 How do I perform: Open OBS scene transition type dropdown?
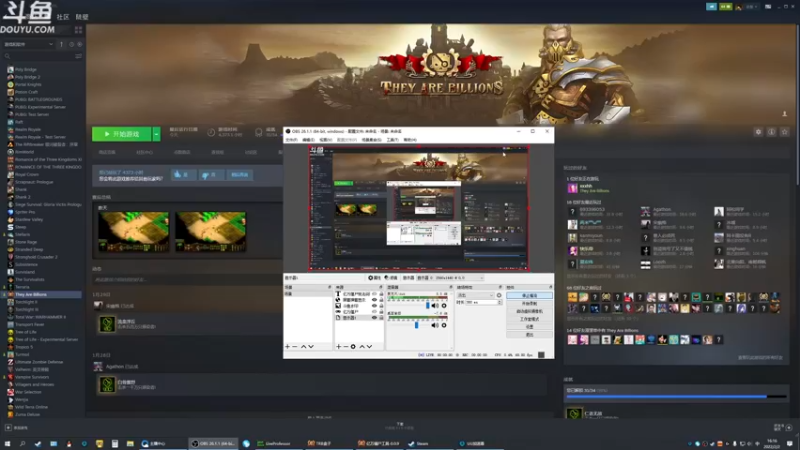[x=476, y=295]
